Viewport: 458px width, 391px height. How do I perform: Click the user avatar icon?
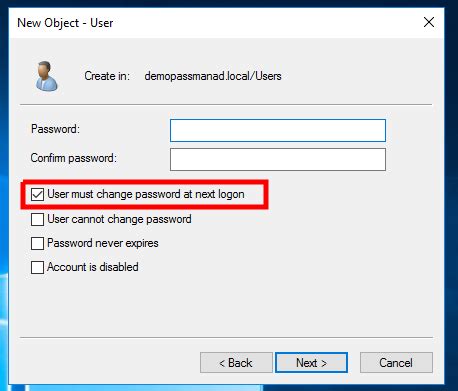(47, 76)
